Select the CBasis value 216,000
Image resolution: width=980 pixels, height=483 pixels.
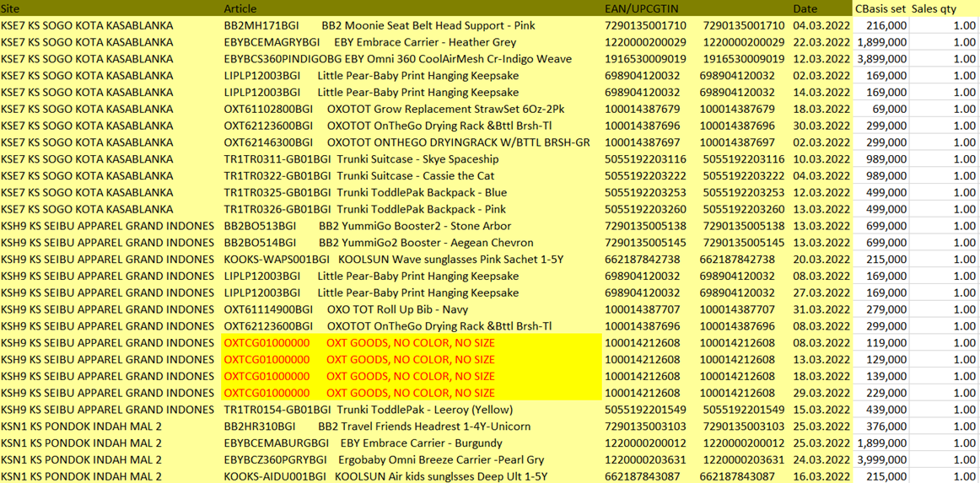[886, 25]
